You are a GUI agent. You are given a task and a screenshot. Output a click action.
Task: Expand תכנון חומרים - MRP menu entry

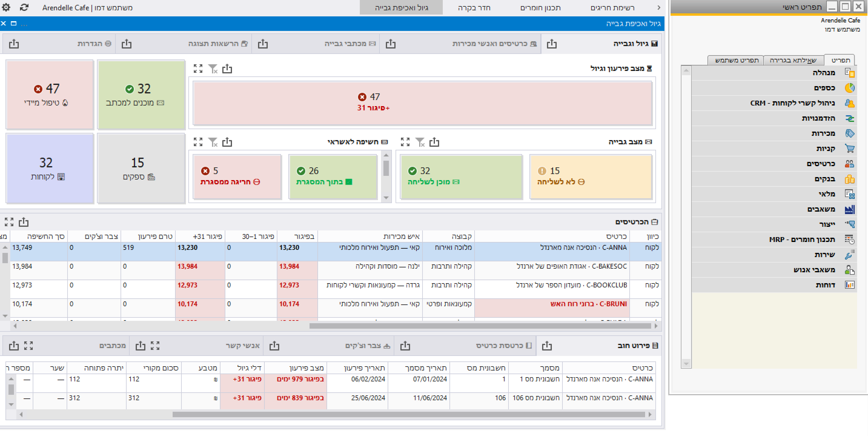click(774, 239)
